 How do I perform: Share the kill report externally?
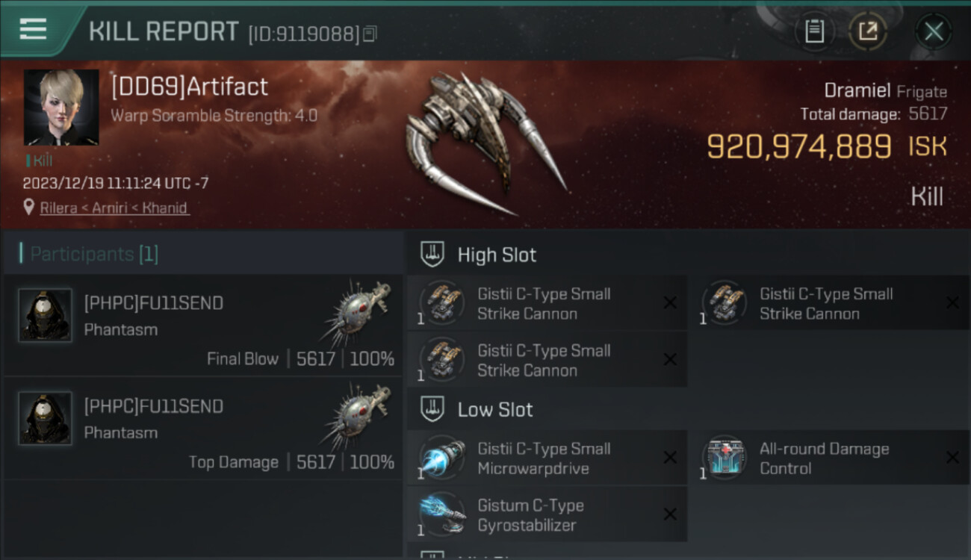[868, 31]
